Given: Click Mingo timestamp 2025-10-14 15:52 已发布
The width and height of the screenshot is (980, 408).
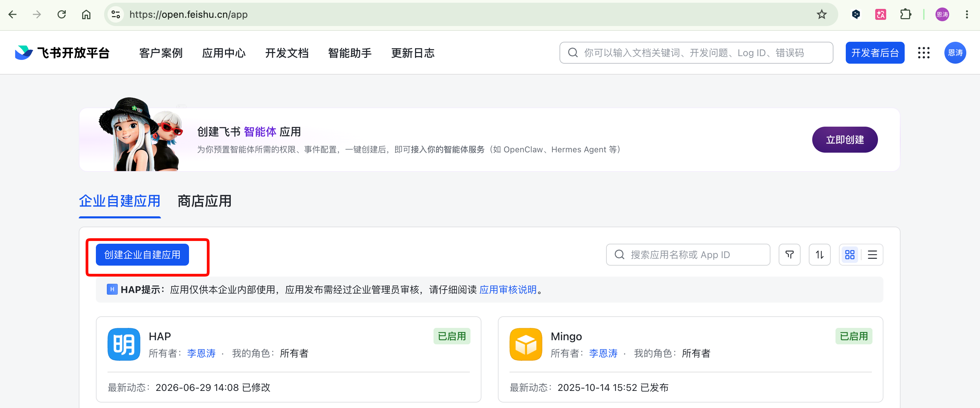Looking at the screenshot, I should [x=613, y=387].
